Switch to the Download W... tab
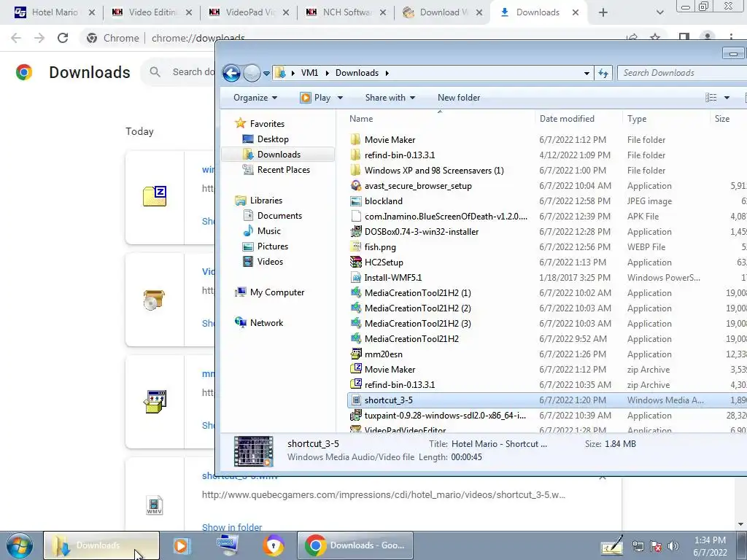 (443, 12)
